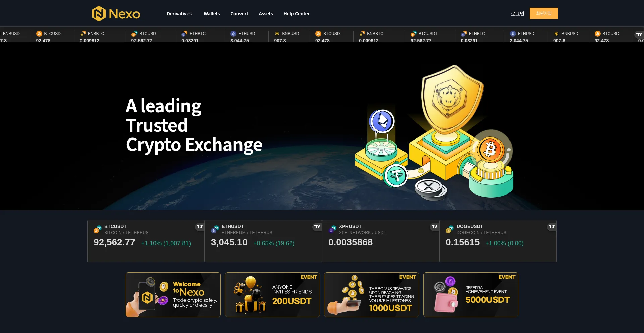Go to the Assets page
644x333 pixels.
point(266,14)
